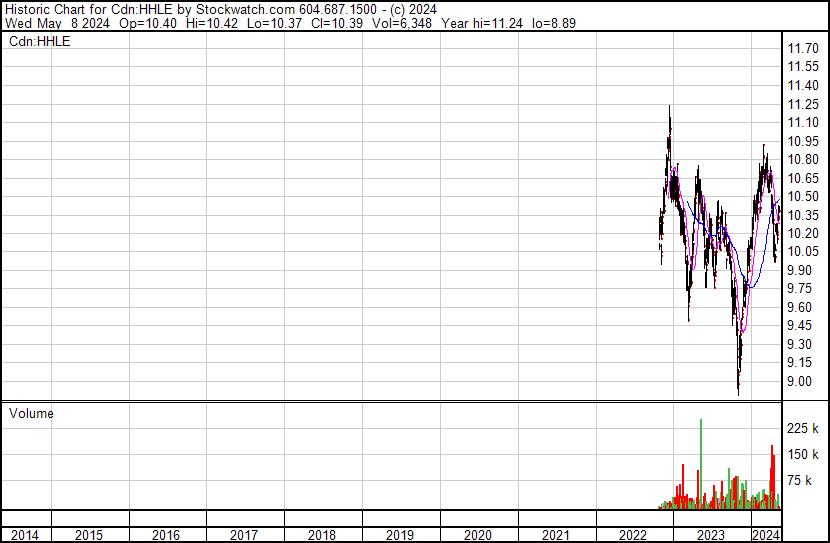Viewport: 830px width, 543px height.
Task: Click the 11.70 price axis label
Action: tap(803, 48)
